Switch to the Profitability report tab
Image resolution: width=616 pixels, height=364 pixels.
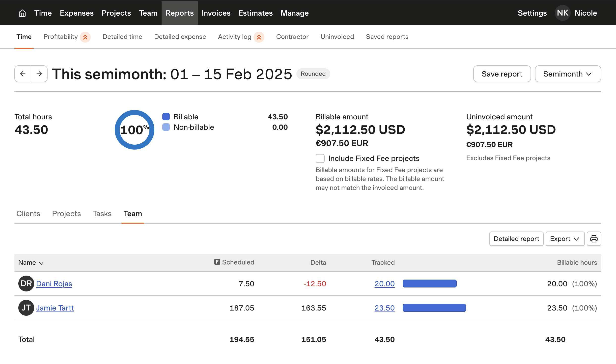coord(61,37)
